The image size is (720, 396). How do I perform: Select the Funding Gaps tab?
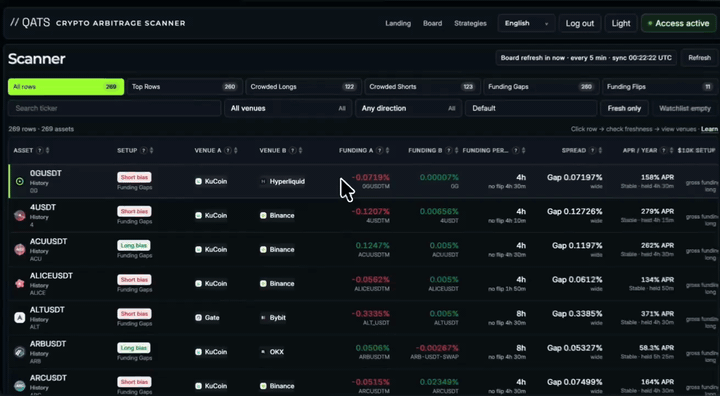click(541, 87)
